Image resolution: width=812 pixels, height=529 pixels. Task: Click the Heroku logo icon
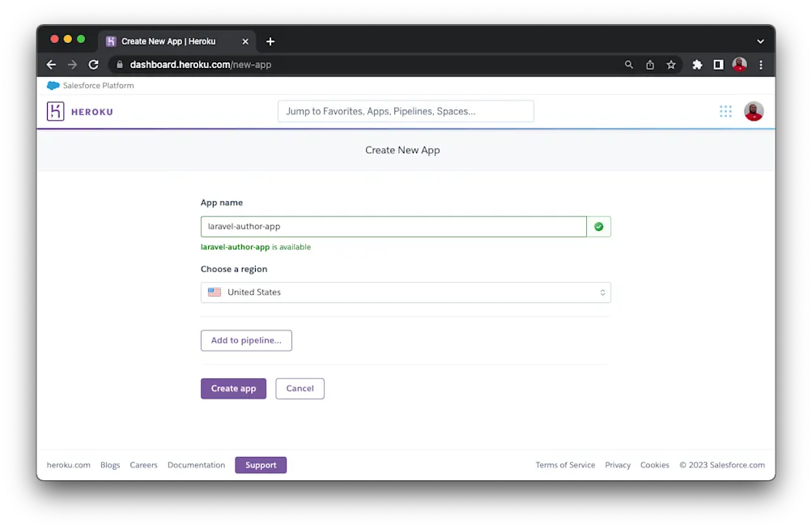point(55,111)
